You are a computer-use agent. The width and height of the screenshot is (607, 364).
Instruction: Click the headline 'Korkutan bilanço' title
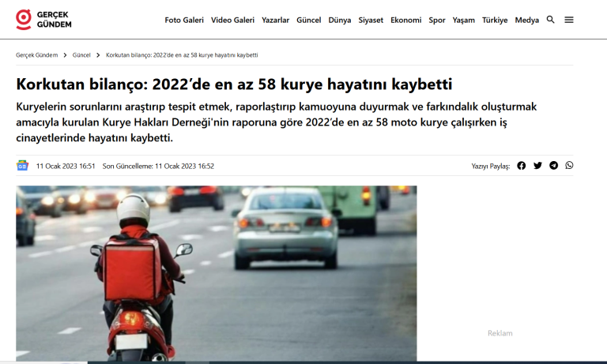(x=234, y=84)
